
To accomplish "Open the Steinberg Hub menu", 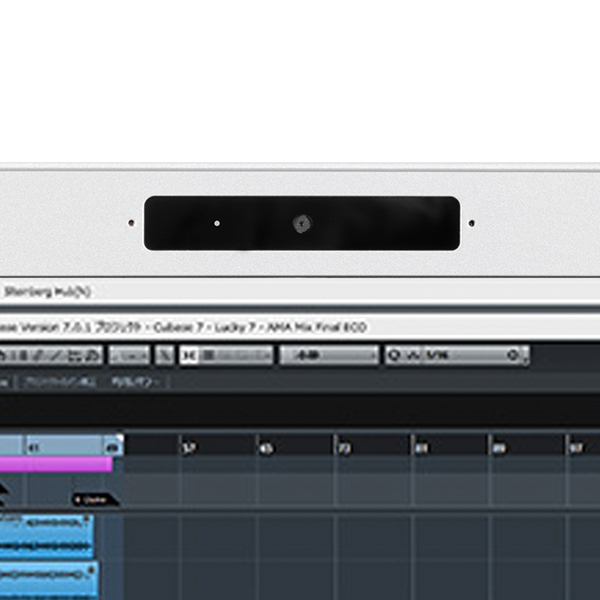I will pyautogui.click(x=48, y=292).
